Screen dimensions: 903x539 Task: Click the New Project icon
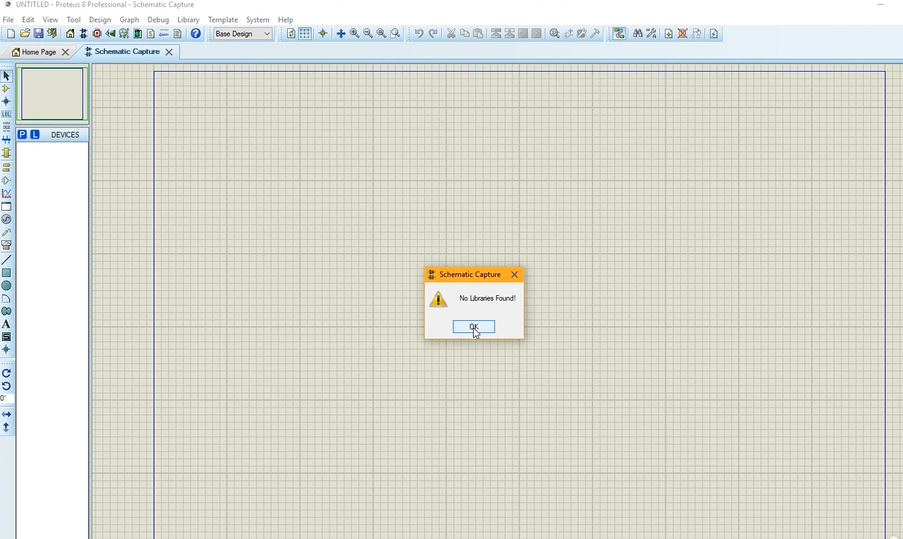tap(11, 33)
